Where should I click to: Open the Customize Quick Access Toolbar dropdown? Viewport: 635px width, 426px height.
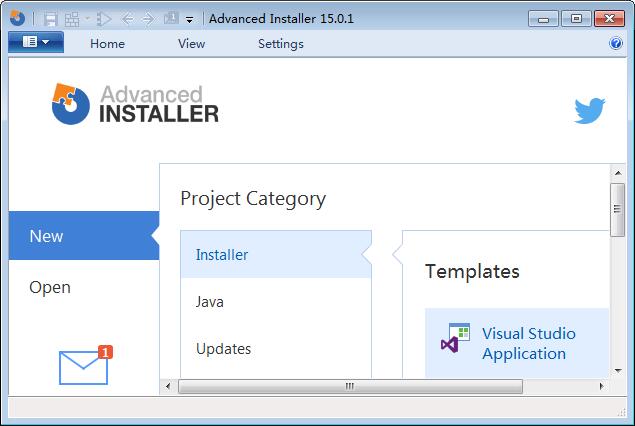[189, 19]
